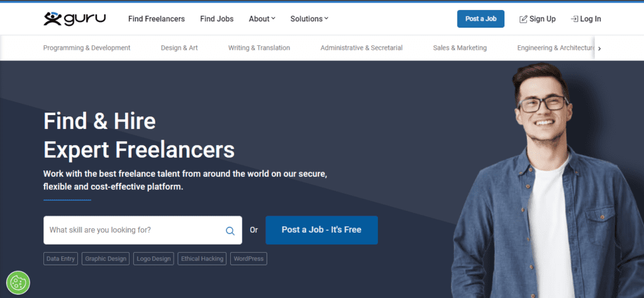Expand the About menu
644x298 pixels.
click(x=262, y=19)
